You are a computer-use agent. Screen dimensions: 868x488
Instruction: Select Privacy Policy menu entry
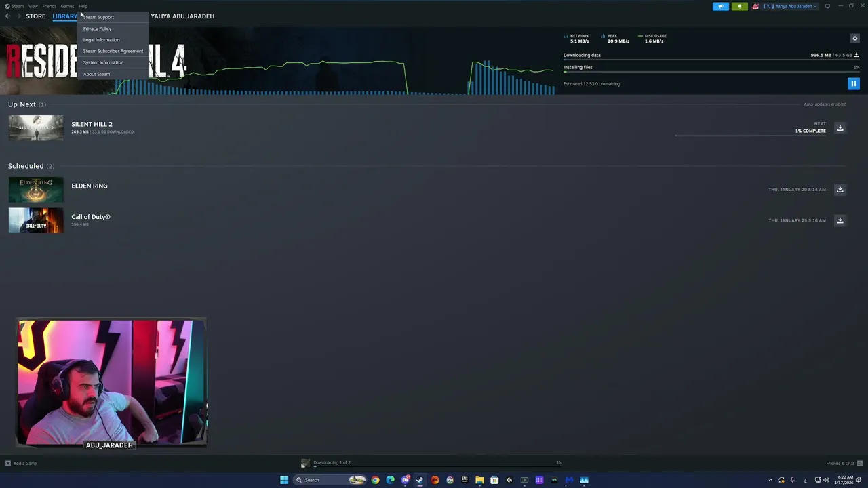113,28
